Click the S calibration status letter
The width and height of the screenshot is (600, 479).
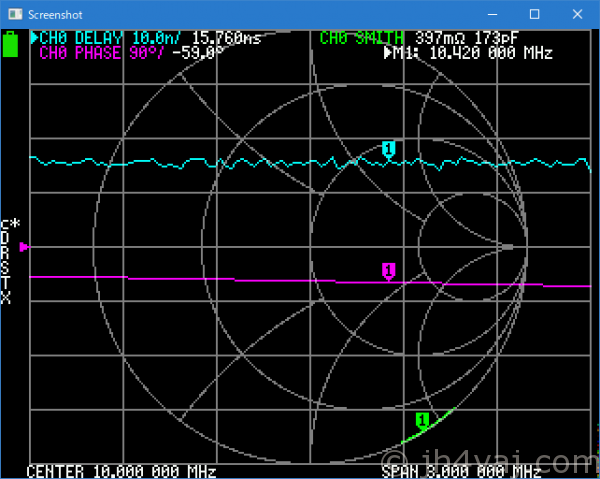point(5,268)
